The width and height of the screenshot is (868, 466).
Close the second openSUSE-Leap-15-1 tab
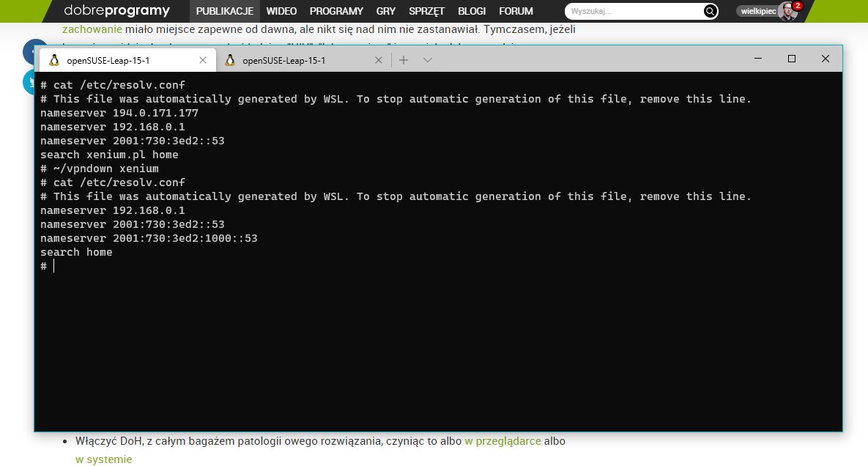pyautogui.click(x=379, y=60)
